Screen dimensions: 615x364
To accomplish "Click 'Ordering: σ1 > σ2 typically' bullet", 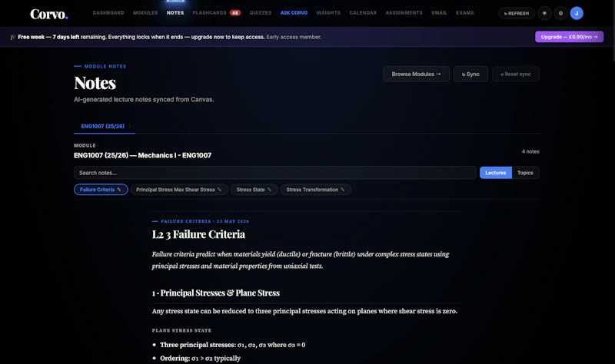I will pyautogui.click(x=200, y=358).
